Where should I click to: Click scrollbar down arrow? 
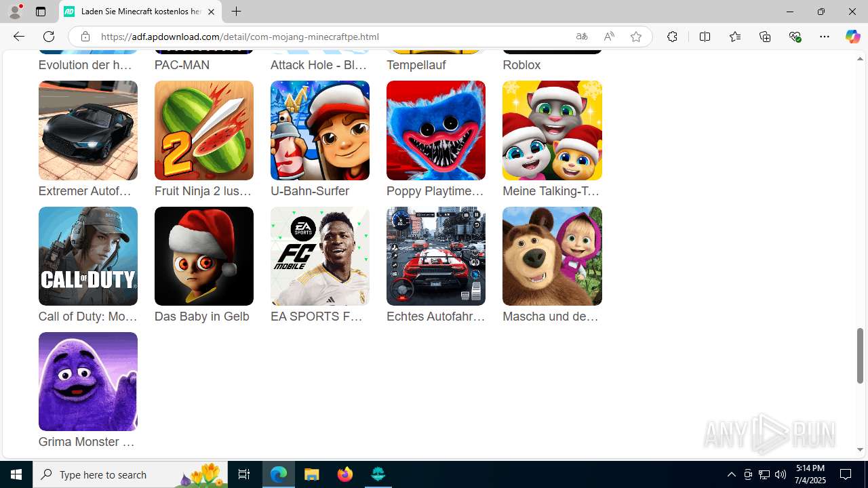tap(860, 449)
